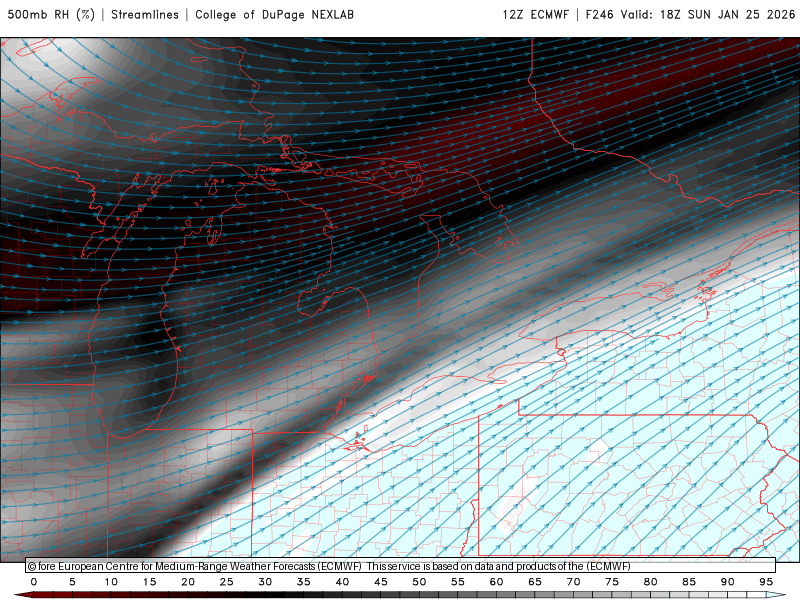800x600 pixels.
Task: Click the '20' color scale label
Action: (x=188, y=582)
